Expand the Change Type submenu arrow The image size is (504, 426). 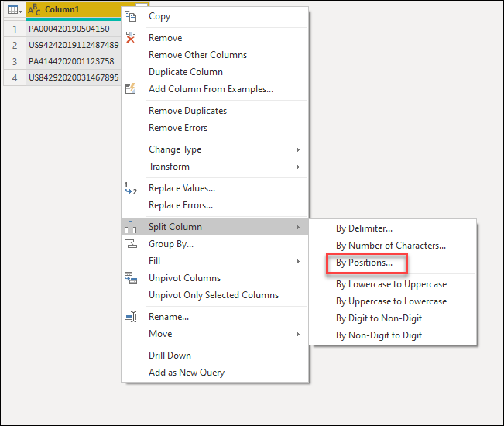pyautogui.click(x=298, y=149)
